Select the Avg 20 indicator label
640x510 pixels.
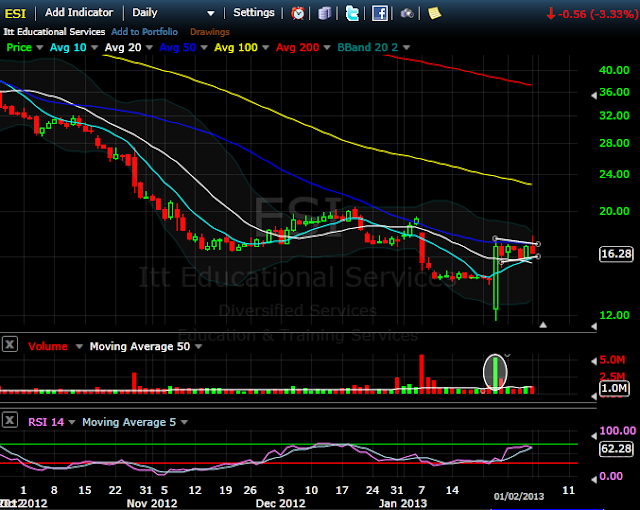click(123, 47)
